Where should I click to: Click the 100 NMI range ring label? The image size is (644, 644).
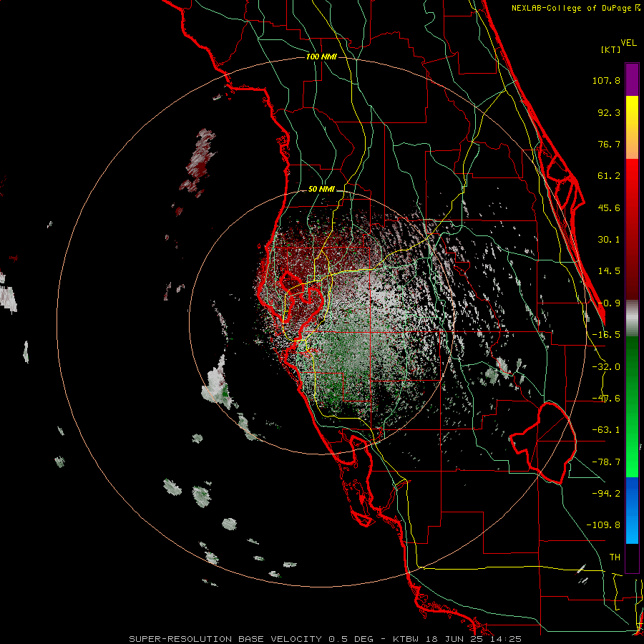click(x=321, y=57)
